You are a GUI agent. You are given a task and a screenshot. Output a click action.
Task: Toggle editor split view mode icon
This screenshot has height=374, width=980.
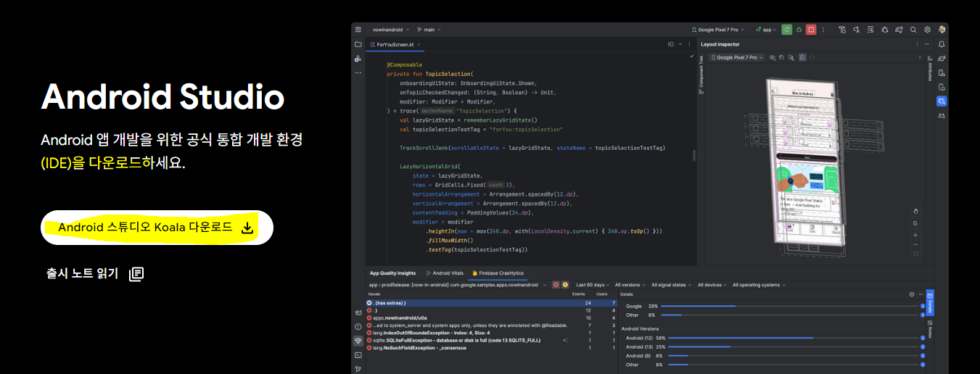tap(670, 44)
